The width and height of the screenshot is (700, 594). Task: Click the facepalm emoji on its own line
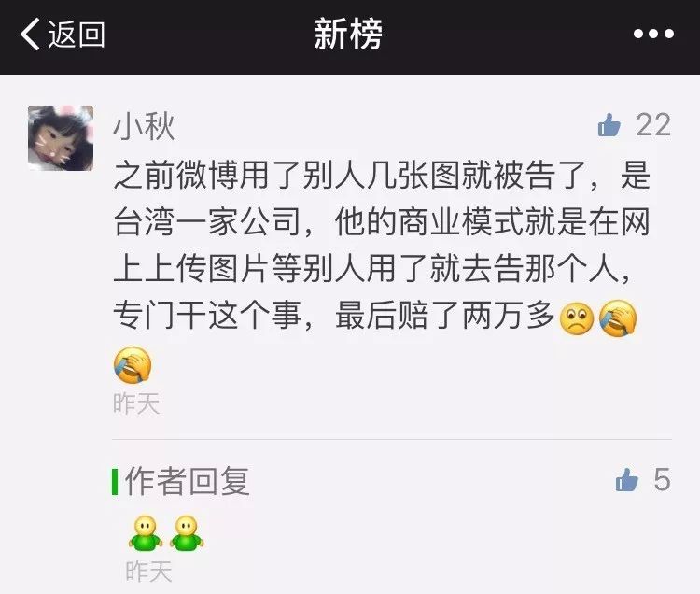(133, 365)
